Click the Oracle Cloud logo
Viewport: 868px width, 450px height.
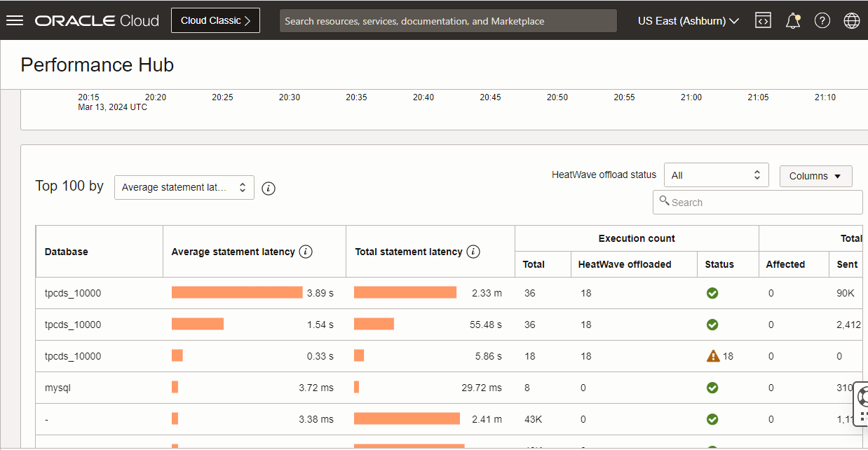[x=97, y=20]
